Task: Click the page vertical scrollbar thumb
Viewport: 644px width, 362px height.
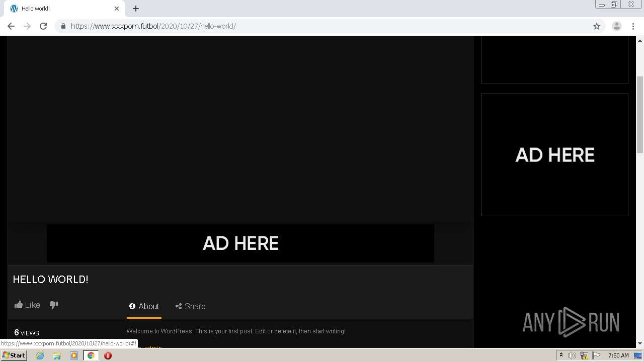Action: click(640, 115)
